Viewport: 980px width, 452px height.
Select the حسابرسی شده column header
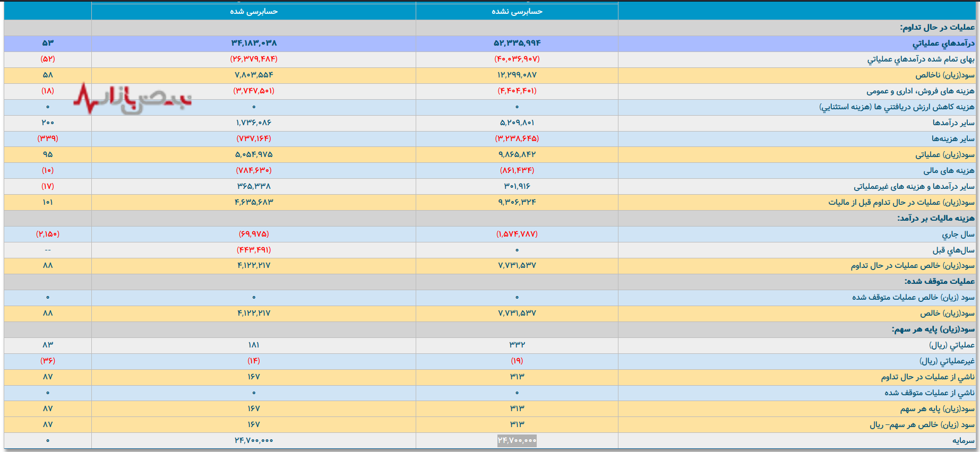pos(254,11)
